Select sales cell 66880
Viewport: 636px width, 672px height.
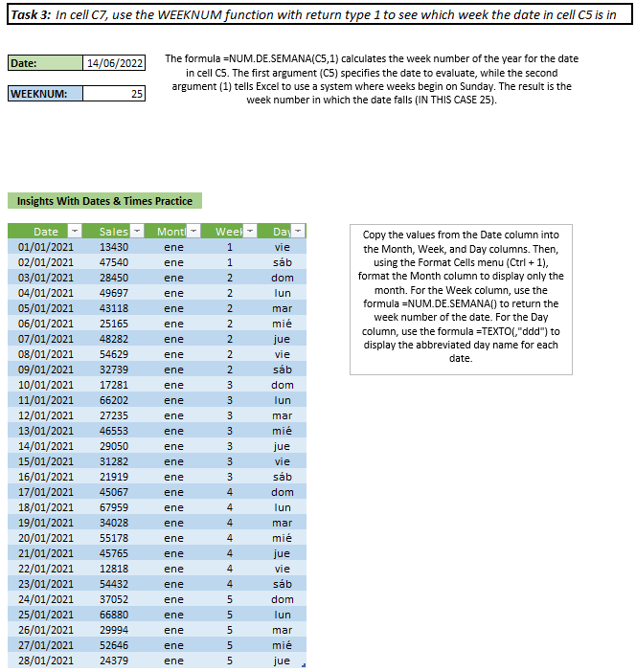click(113, 615)
